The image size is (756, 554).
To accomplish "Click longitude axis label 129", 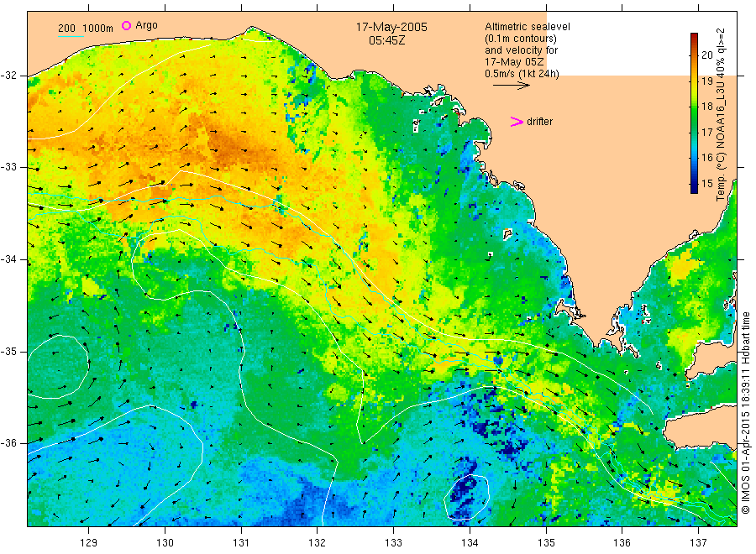I will pyautogui.click(x=89, y=543).
